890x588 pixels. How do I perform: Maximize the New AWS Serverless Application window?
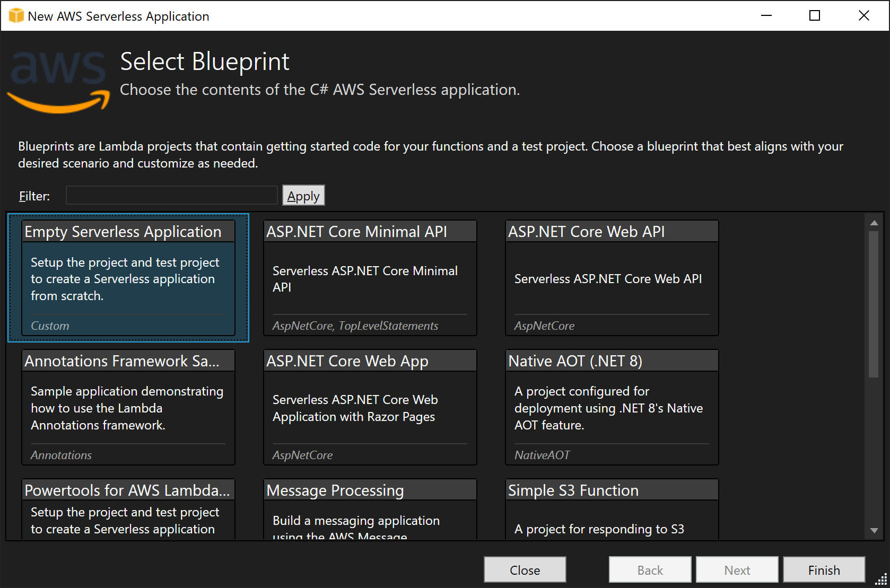coord(815,15)
